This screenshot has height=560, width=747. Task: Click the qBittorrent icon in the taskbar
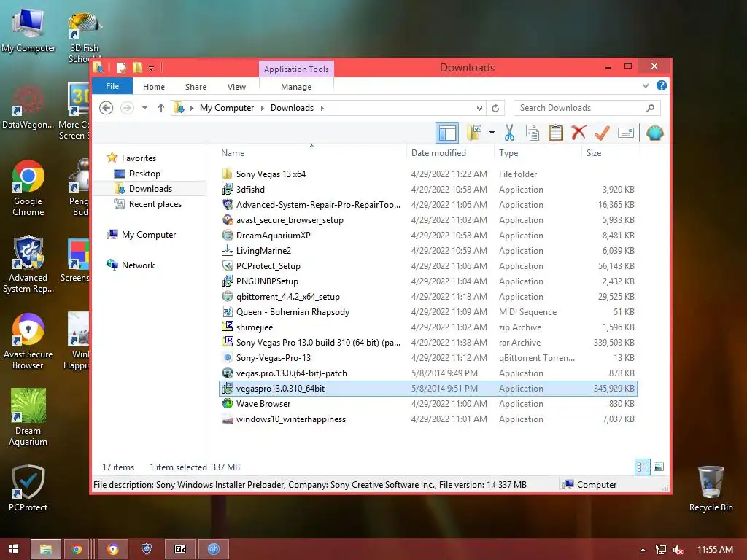(x=214, y=549)
